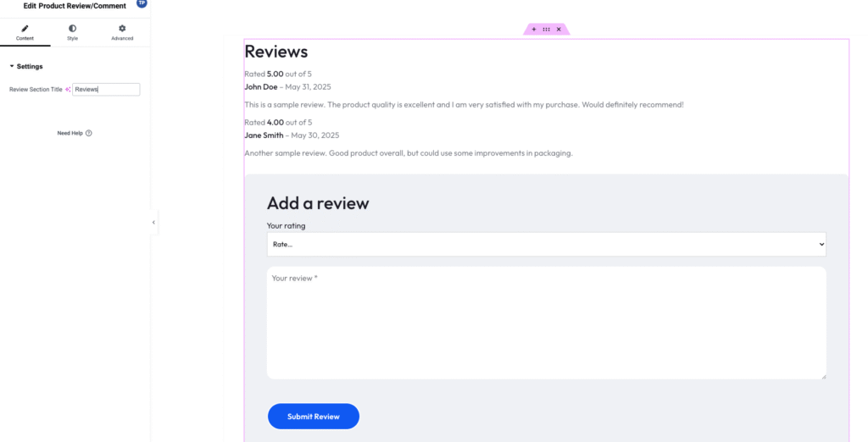This screenshot has height=442, width=868.
Task: Open the Style tab half-circle icon
Action: click(x=73, y=28)
